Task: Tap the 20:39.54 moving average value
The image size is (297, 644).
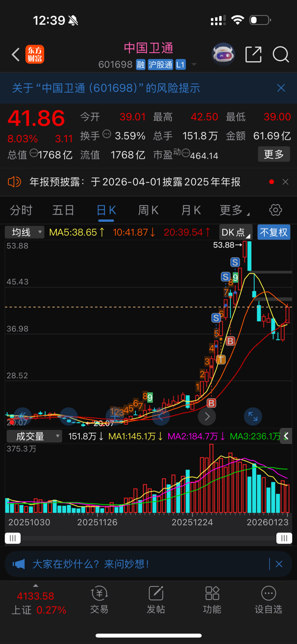Action: click(x=188, y=232)
